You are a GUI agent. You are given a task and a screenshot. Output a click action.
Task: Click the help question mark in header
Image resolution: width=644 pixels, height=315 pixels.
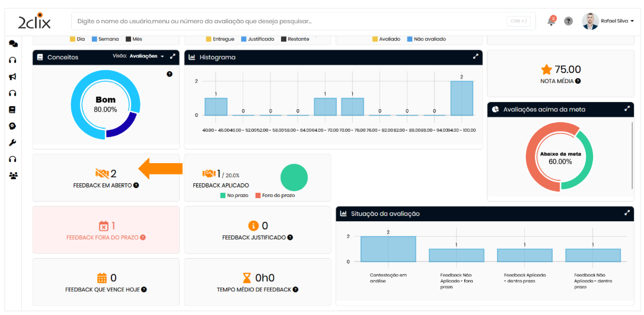coord(568,21)
